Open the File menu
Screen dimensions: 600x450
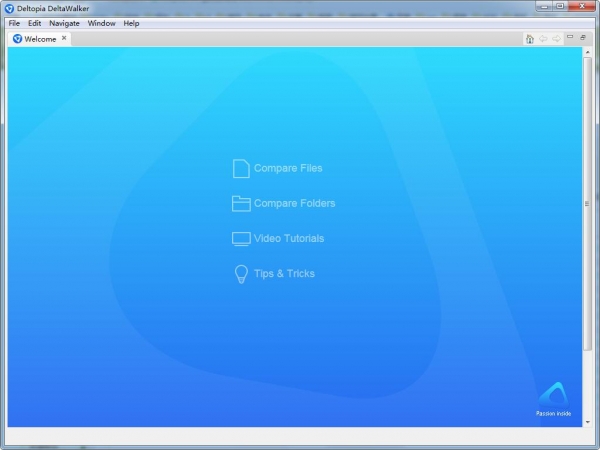pos(14,23)
